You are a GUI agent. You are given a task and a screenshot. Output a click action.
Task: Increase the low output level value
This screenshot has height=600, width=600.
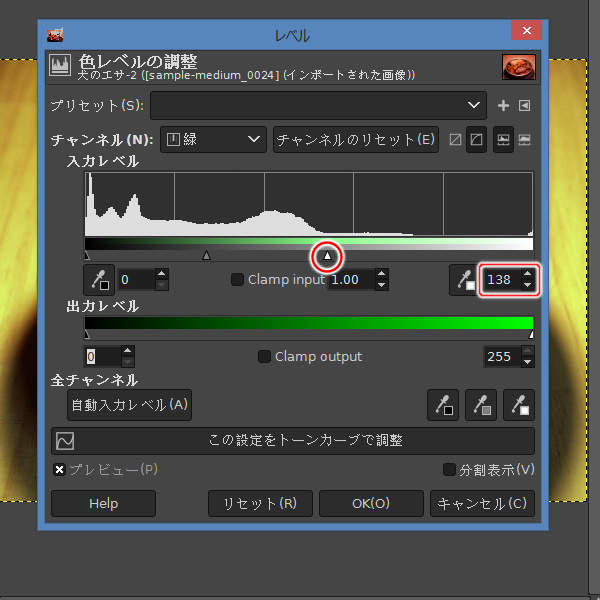[127, 351]
